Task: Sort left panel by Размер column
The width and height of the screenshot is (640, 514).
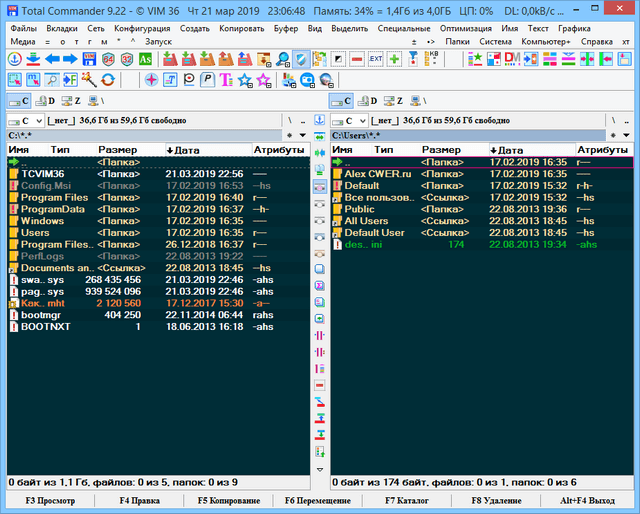Action: [116, 149]
